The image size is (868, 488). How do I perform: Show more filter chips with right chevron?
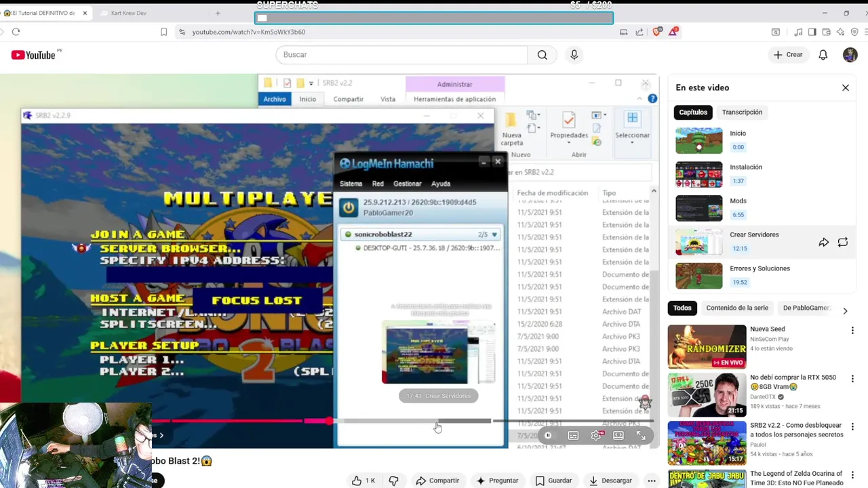coord(845,310)
